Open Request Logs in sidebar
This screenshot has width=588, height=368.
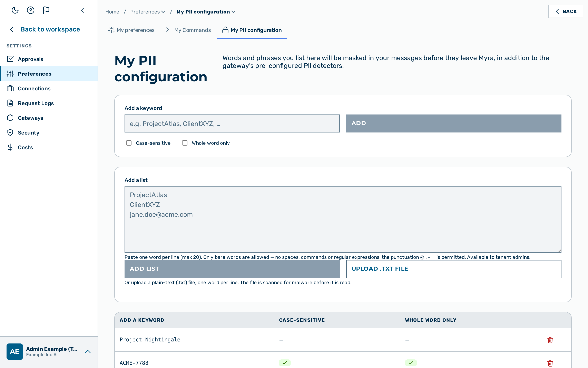(49, 103)
